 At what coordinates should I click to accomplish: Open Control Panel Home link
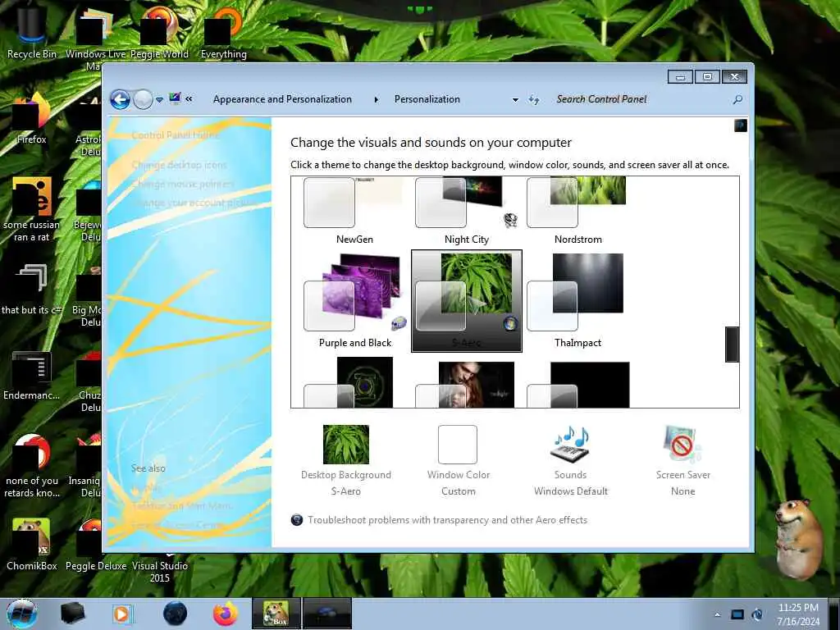176,135
